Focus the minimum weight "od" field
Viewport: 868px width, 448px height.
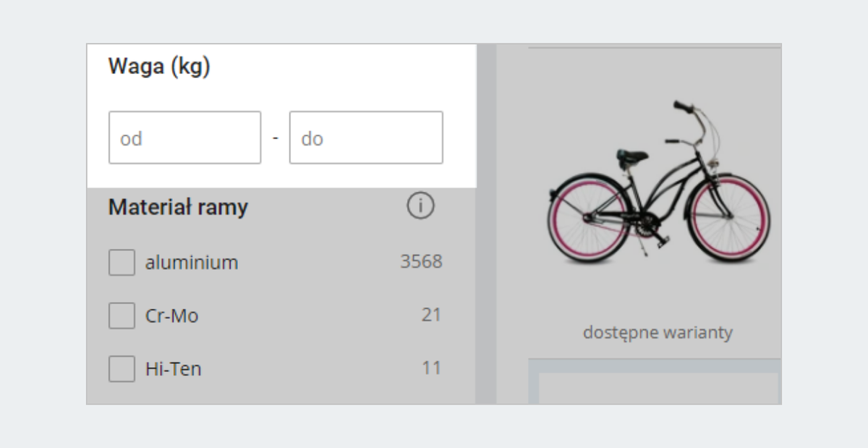point(184,138)
